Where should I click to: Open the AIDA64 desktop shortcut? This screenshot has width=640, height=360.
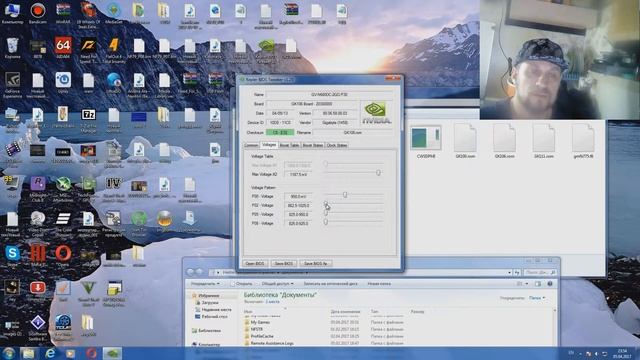63,48
